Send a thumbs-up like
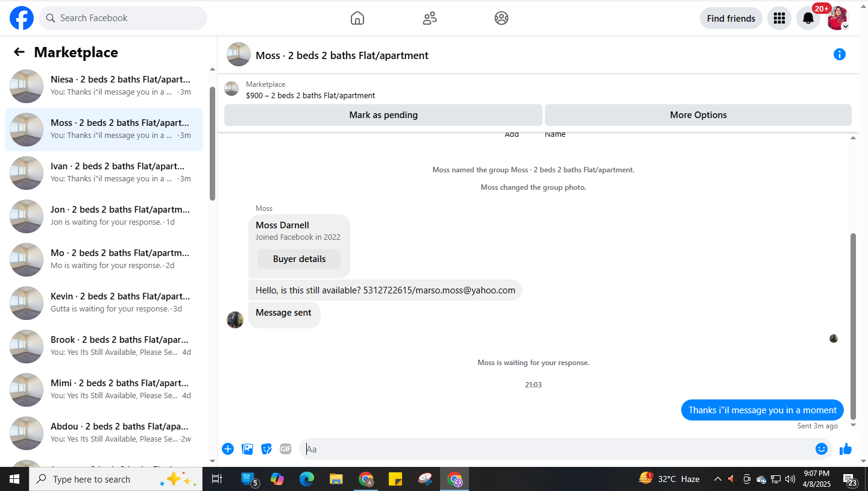The height and width of the screenshot is (491, 868). 846,449
